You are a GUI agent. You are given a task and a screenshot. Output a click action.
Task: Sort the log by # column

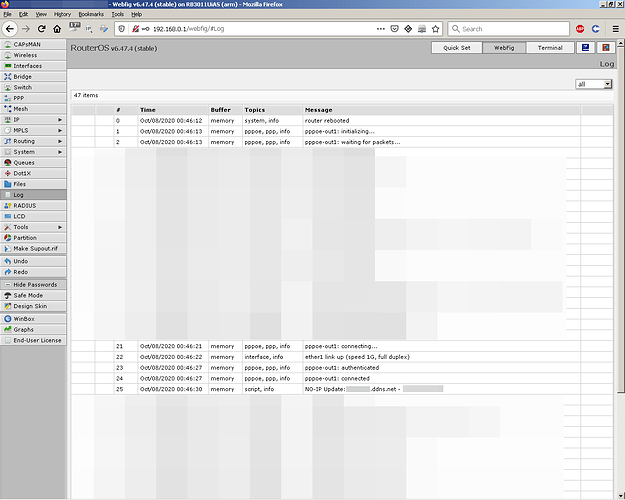point(126,110)
